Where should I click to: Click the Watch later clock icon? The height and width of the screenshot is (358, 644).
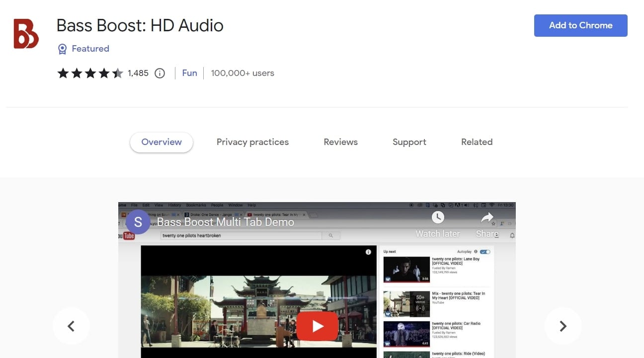438,217
